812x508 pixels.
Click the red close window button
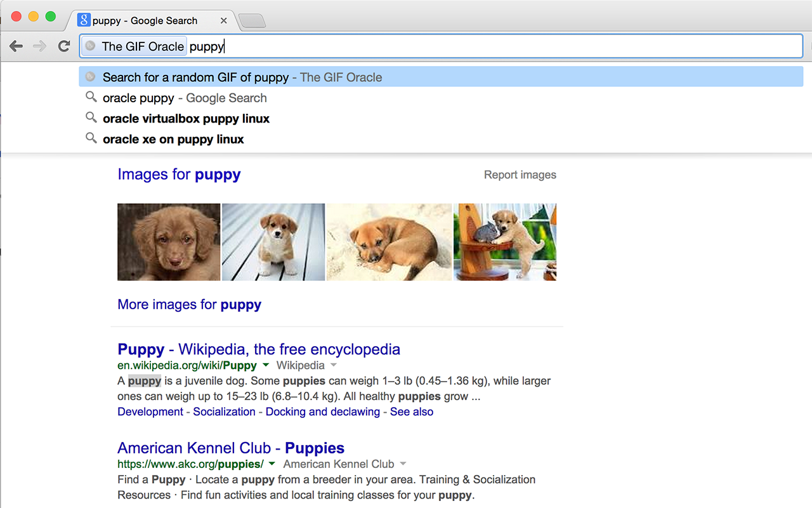pos(17,17)
